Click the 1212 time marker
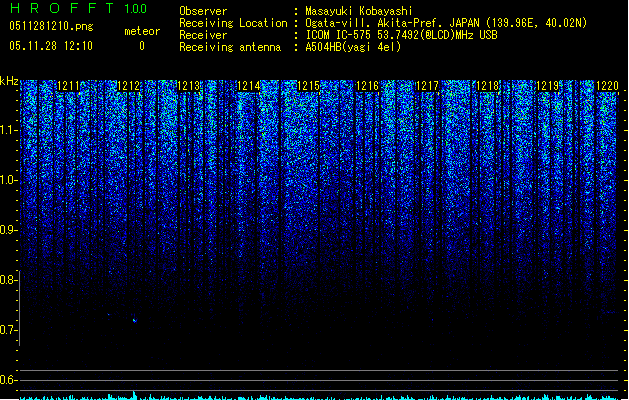 (x=128, y=86)
